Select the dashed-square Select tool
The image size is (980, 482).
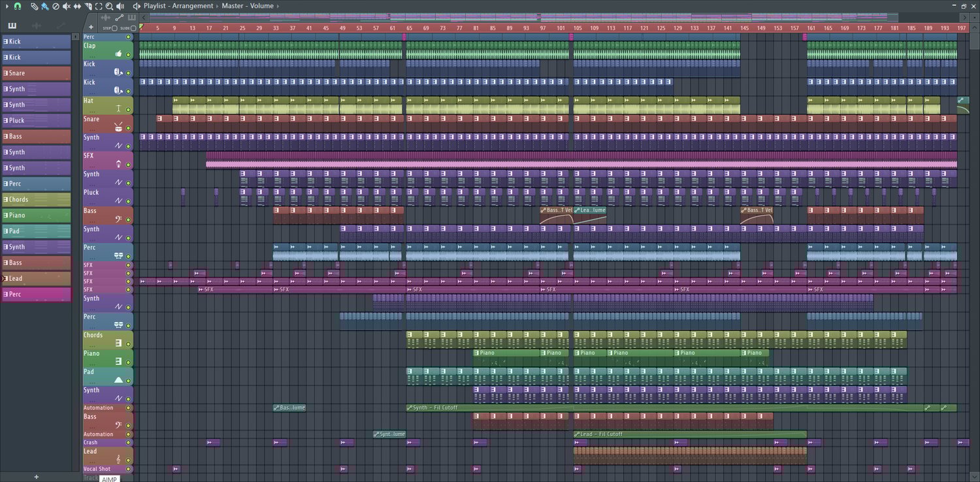[x=99, y=6]
